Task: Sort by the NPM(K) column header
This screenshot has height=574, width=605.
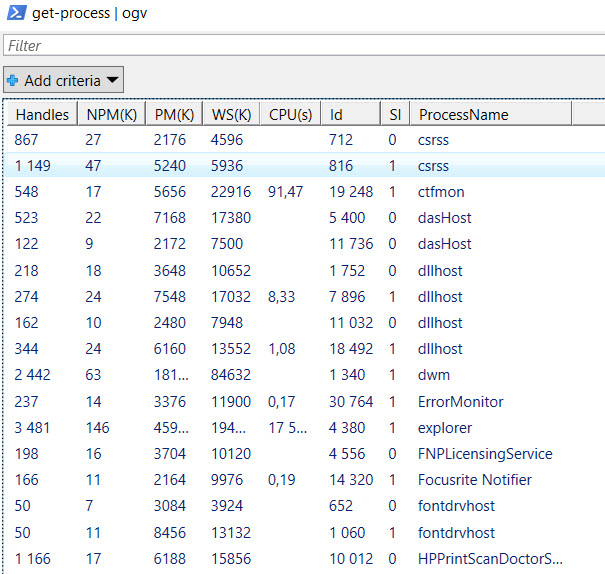Action: click(x=112, y=115)
